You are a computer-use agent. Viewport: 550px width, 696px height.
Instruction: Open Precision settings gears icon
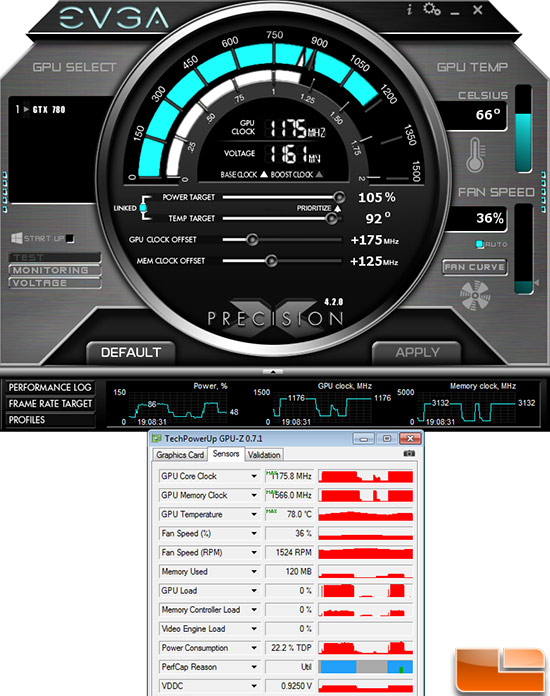[x=431, y=9]
